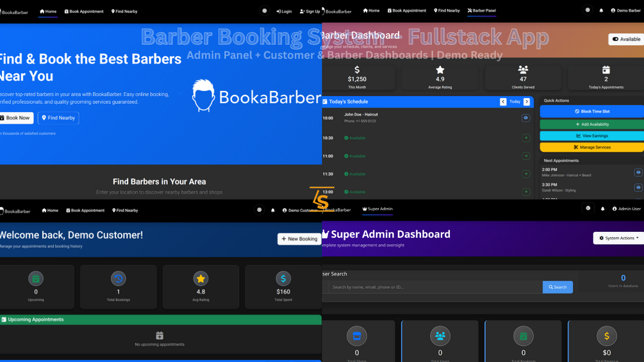Click the yellow Manage Services button
This screenshot has width=644, height=362.
[592, 147]
